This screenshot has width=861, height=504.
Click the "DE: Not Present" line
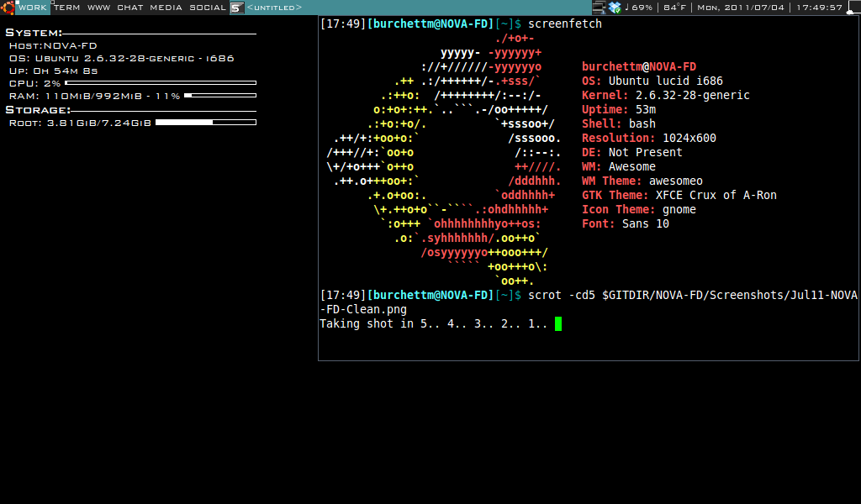632,152
